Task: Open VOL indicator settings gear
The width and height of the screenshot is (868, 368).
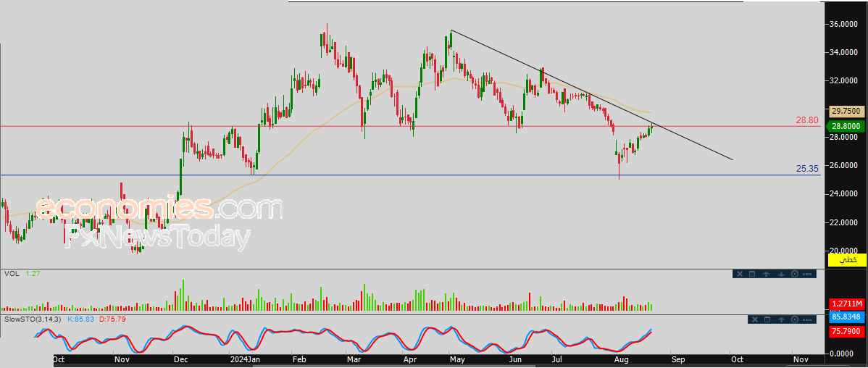Action: click(x=795, y=274)
